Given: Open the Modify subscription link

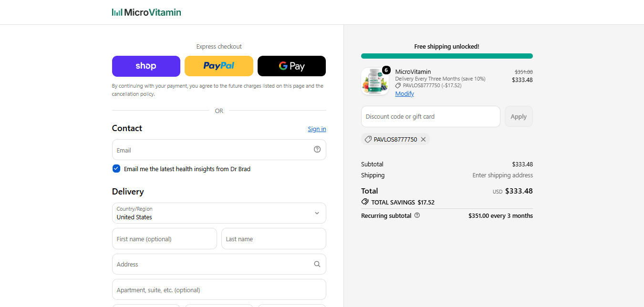Looking at the screenshot, I should pyautogui.click(x=405, y=94).
